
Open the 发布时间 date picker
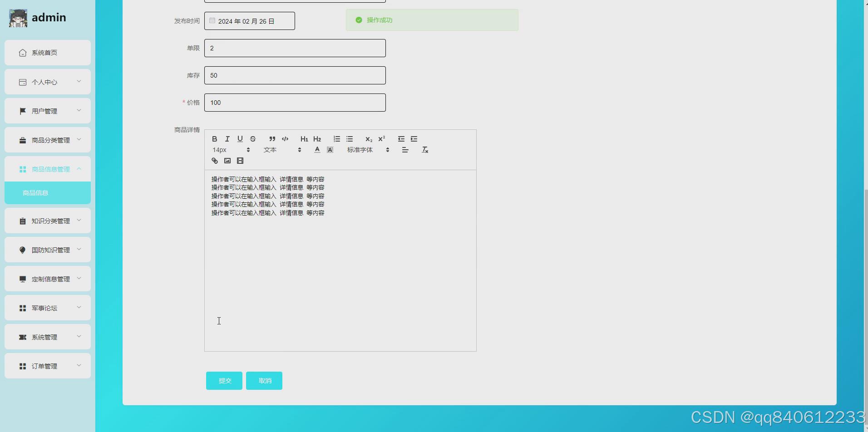(x=250, y=21)
